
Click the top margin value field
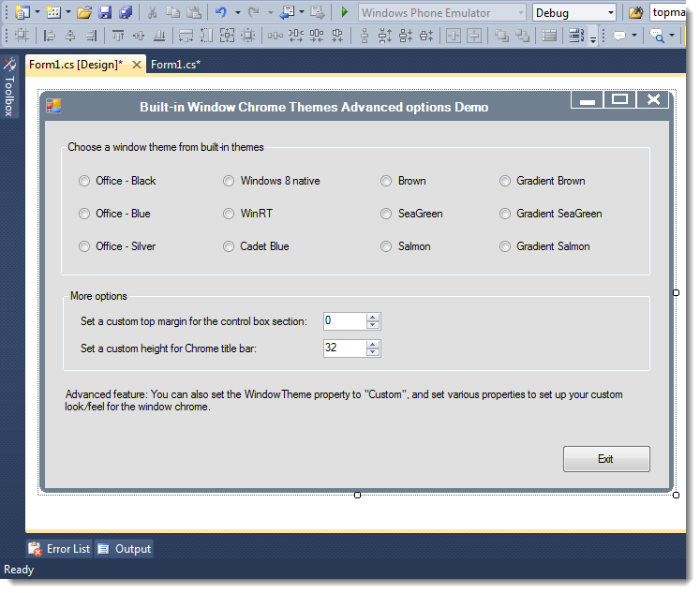tap(344, 320)
